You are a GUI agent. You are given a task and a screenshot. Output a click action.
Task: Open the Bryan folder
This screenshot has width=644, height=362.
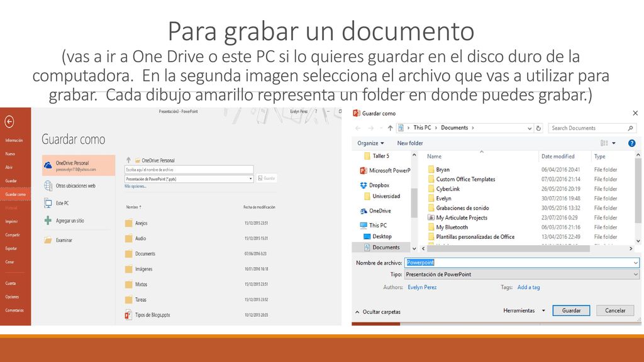tap(438, 170)
